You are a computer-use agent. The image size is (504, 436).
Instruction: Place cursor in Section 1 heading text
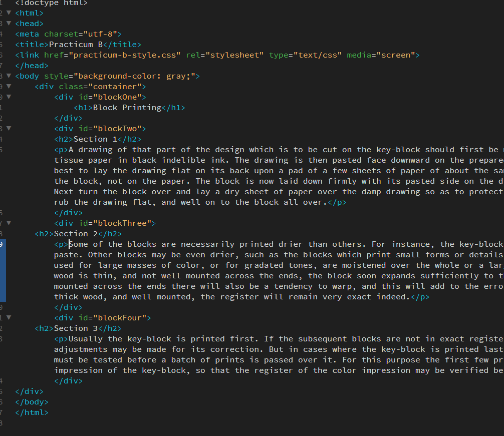click(96, 139)
